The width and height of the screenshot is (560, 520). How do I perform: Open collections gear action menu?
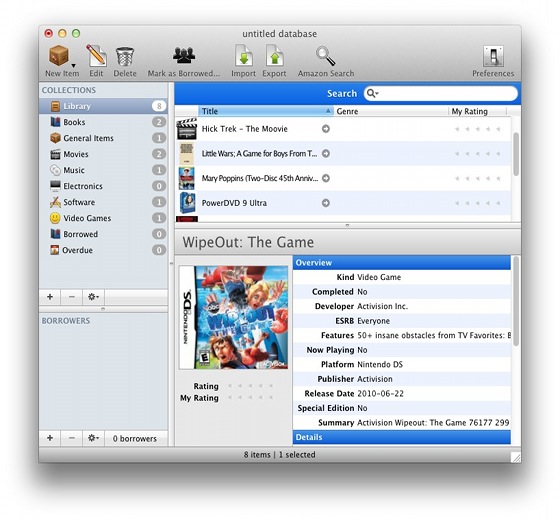pos(94,297)
